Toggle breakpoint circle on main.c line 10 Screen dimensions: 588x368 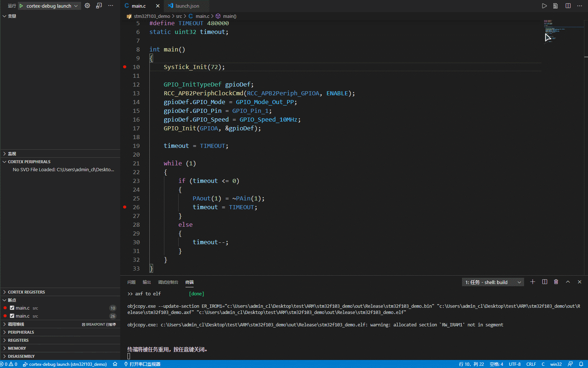[x=125, y=67]
